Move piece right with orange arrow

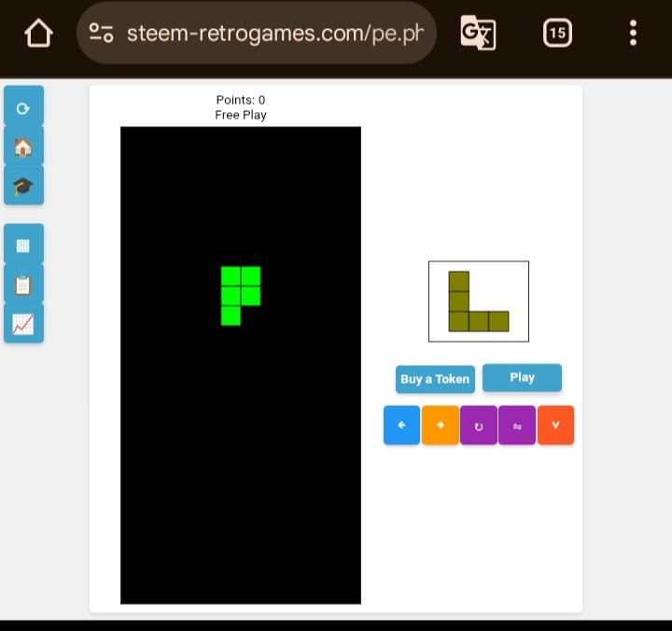pyautogui.click(x=441, y=425)
